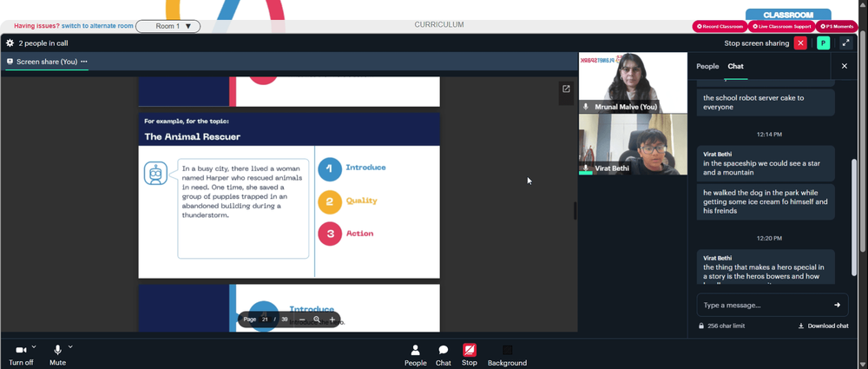Click the PS Moments button
Viewport: 868px width, 369px height.
tap(837, 26)
